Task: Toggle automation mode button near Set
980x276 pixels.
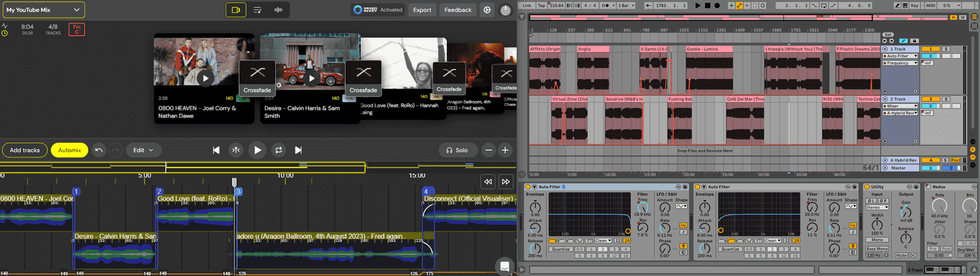Action: [x=904, y=41]
